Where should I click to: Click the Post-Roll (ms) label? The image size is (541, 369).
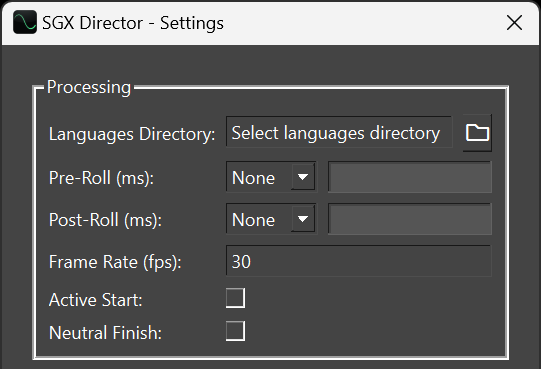point(105,220)
